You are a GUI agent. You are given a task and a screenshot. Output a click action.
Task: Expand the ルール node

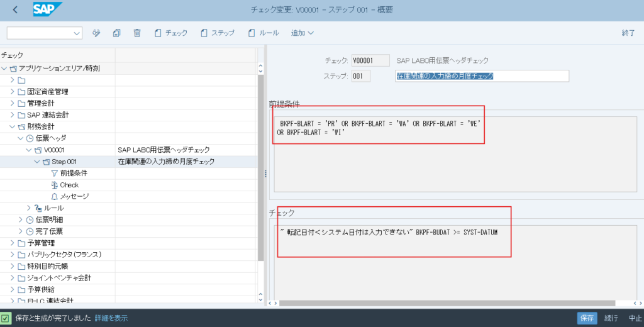pyautogui.click(x=29, y=208)
